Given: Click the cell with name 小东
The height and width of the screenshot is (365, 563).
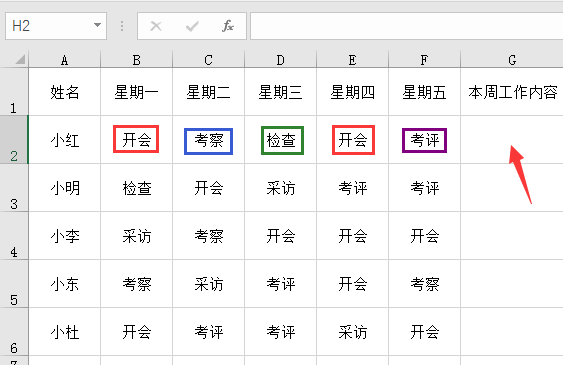Looking at the screenshot, I should coord(65,284).
